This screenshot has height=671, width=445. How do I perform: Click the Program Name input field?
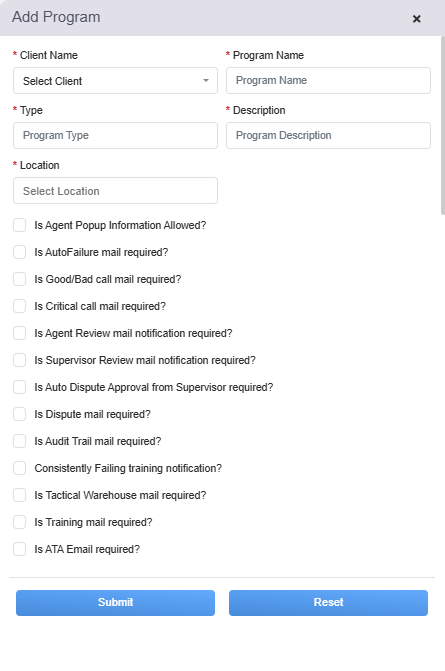(328, 80)
